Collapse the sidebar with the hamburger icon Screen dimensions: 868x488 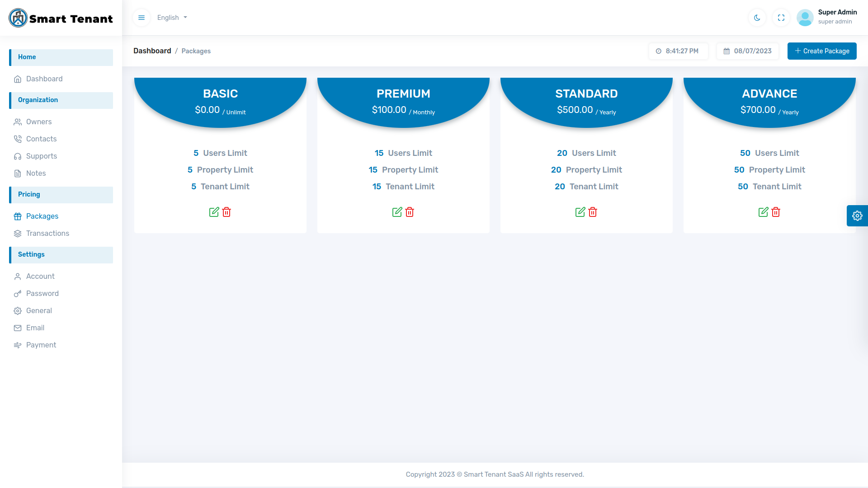[x=142, y=17]
